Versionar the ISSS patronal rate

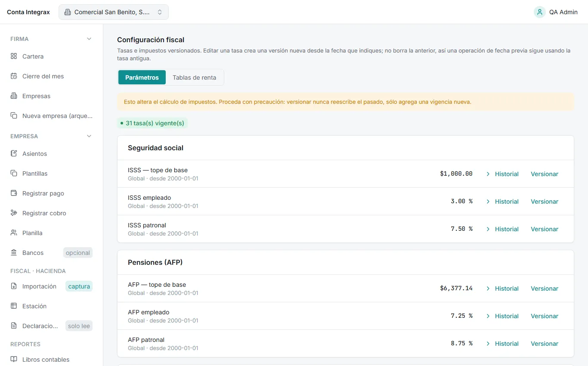click(x=545, y=229)
